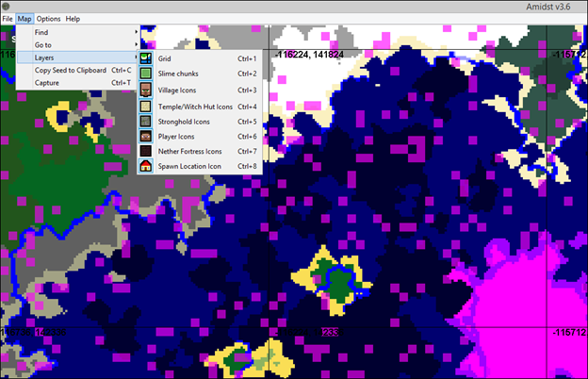Click the arrow beside Find
This screenshot has width=588, height=379.
pos(136,32)
